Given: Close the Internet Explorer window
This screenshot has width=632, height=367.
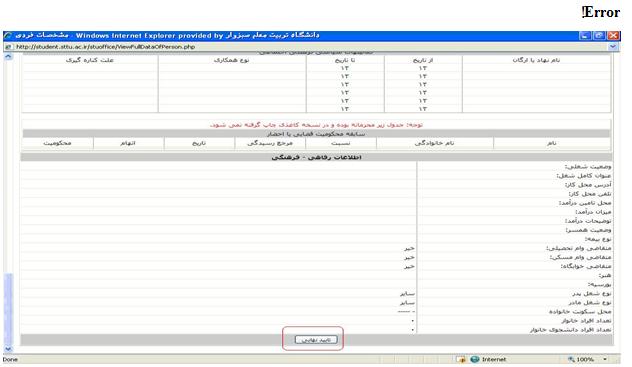Looking at the screenshot, I should pyautogui.click(x=613, y=35).
